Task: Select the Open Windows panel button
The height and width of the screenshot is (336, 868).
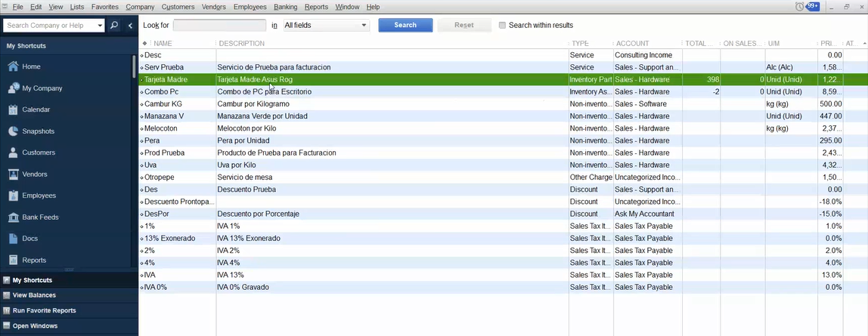Action: [69, 326]
